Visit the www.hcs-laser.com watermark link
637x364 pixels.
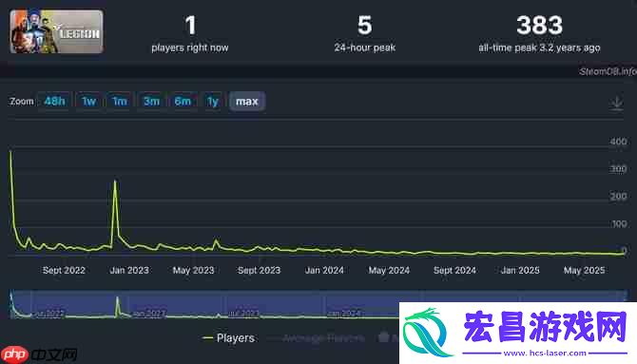pos(545,353)
